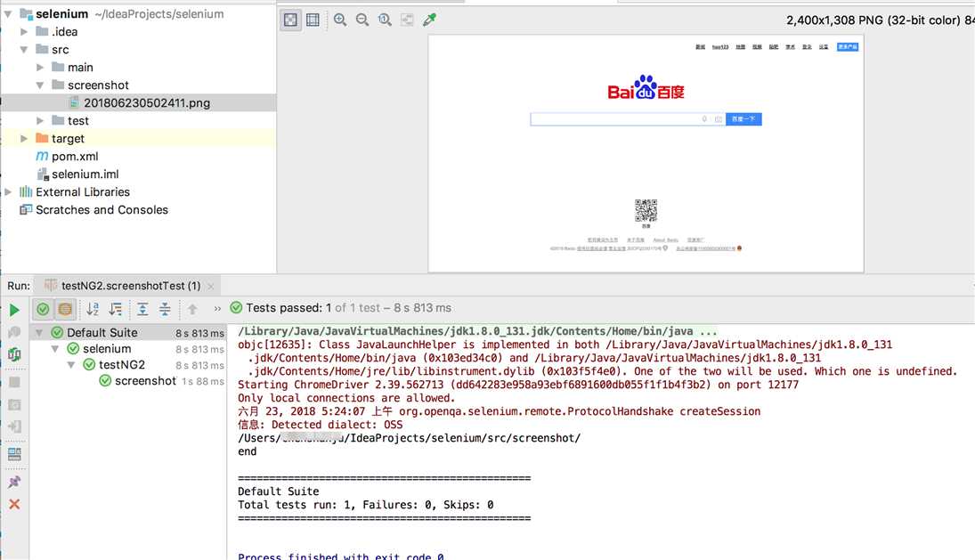Expand all test results
Image resolution: width=975 pixels, height=560 pixels.
click(x=142, y=308)
